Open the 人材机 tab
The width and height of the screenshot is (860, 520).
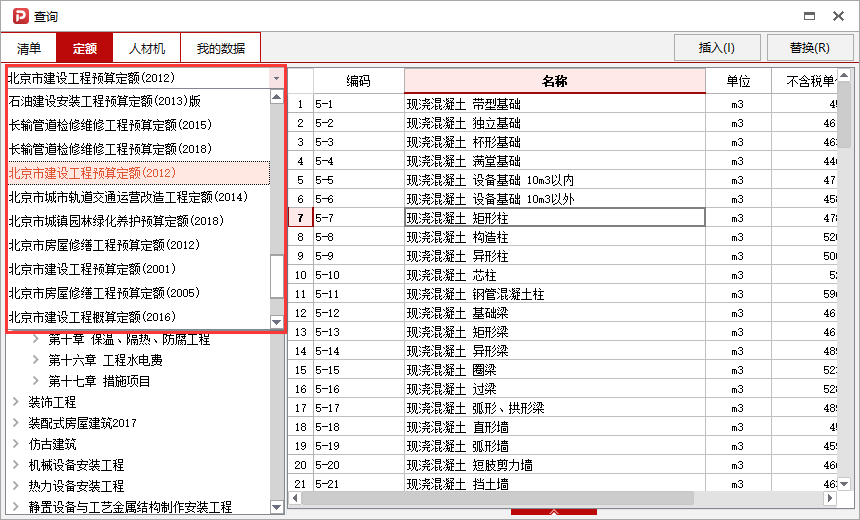(147, 48)
